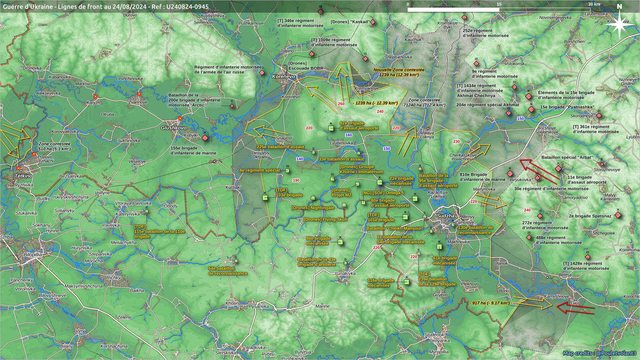Viewport: 640px width, 360px height.
Task: Click the Nouvelle zone contrôlée 1239 ha label
Action: 399,72
